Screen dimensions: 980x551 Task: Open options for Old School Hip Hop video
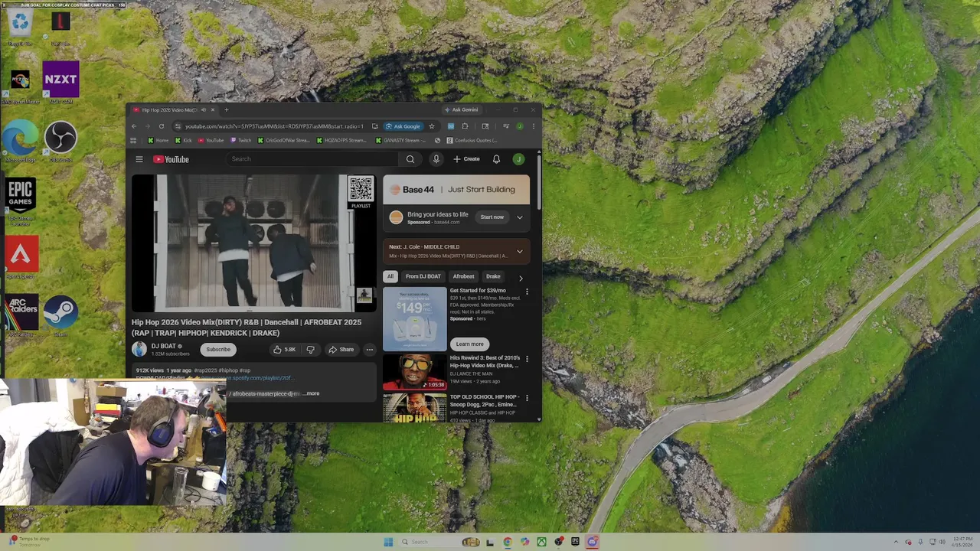(x=527, y=398)
